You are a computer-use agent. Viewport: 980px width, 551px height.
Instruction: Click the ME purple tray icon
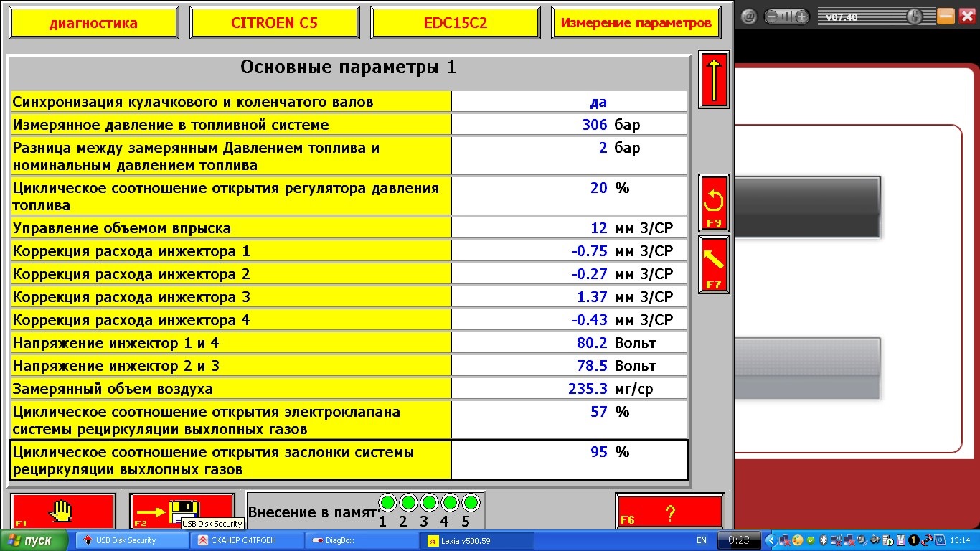pyautogui.click(x=901, y=540)
